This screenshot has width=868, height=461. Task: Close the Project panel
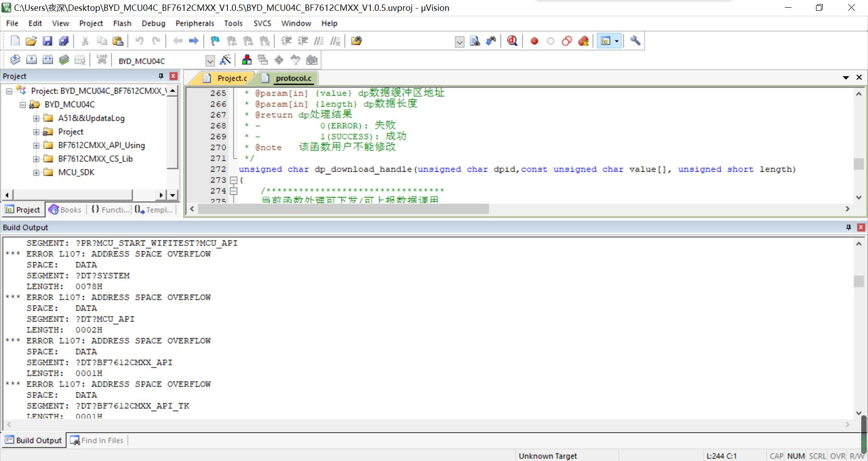click(174, 76)
